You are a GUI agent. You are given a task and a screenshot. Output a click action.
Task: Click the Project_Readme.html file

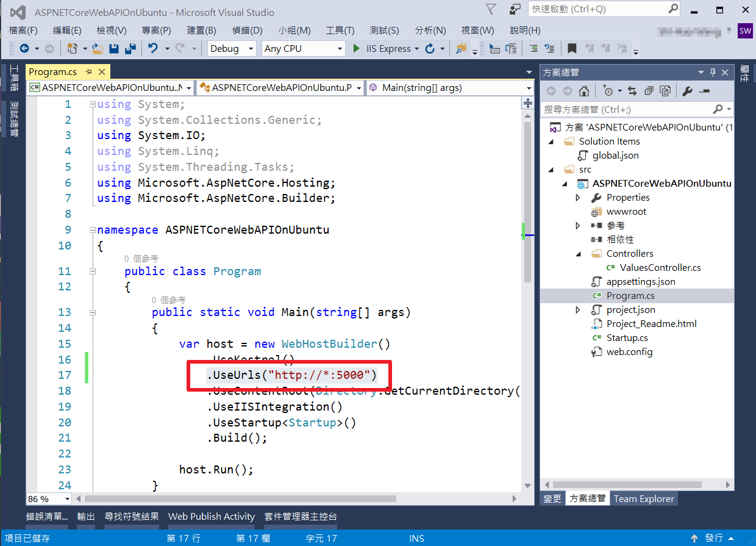click(x=651, y=324)
